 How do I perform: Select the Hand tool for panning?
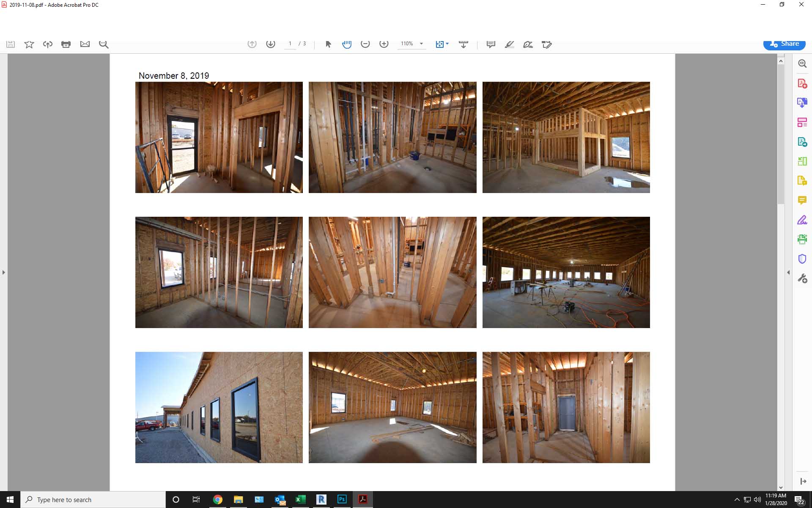coord(347,44)
